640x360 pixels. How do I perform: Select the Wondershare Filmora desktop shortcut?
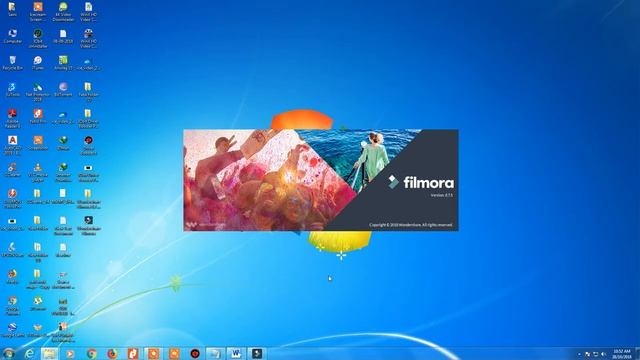tap(88, 226)
